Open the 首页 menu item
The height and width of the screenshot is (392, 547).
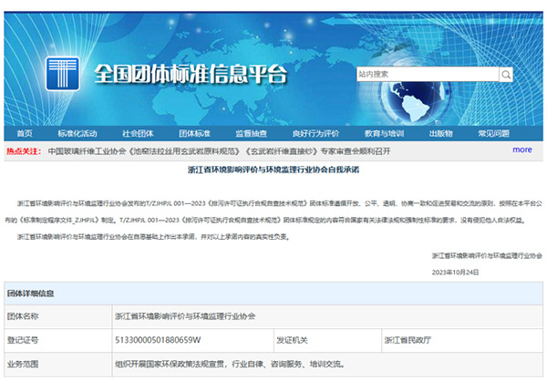pos(25,134)
